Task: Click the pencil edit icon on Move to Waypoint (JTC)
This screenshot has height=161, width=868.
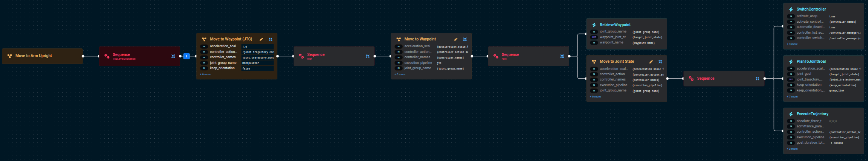Action: tap(261, 39)
